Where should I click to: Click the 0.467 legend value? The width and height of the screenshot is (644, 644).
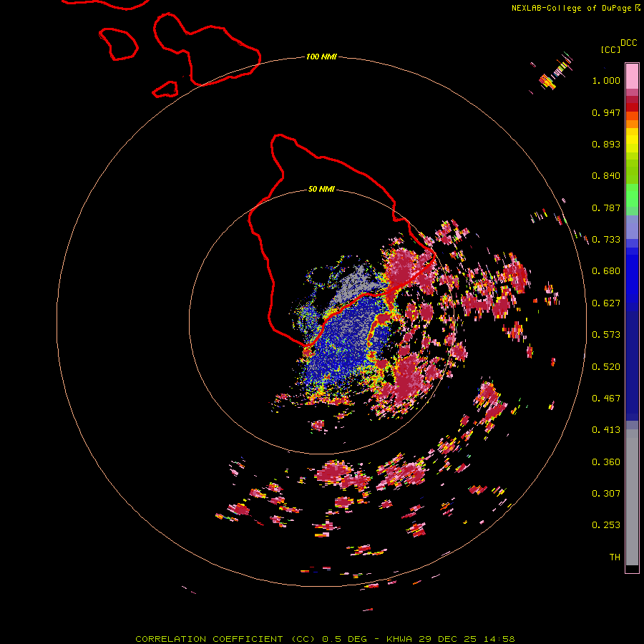point(606,399)
